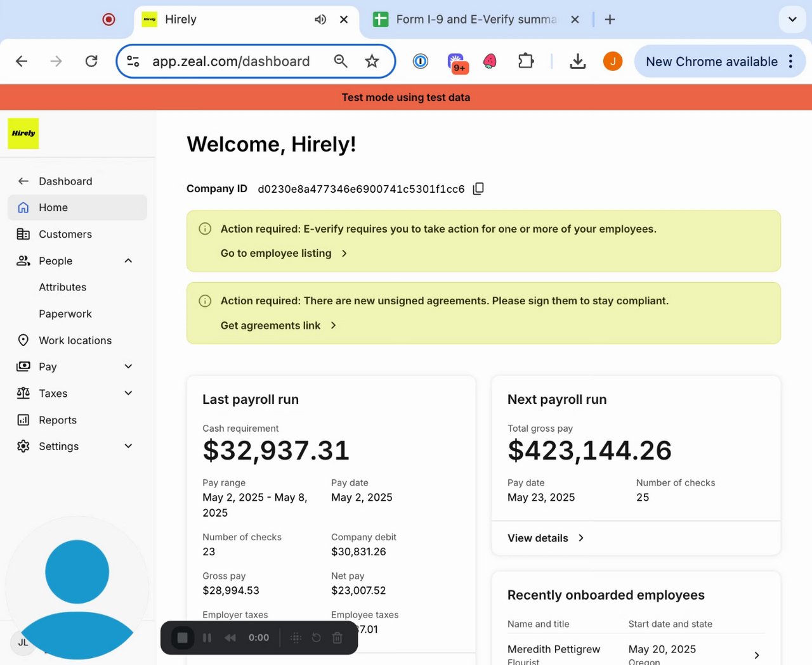Switch to the Form I-9 and E-Verify tab
812x665 pixels.
pos(475,20)
